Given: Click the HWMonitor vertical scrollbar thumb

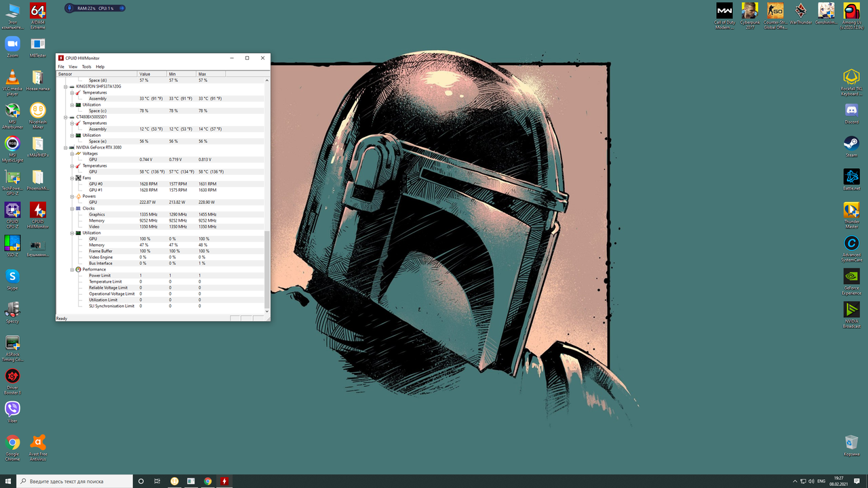Looking at the screenshot, I should (267, 268).
